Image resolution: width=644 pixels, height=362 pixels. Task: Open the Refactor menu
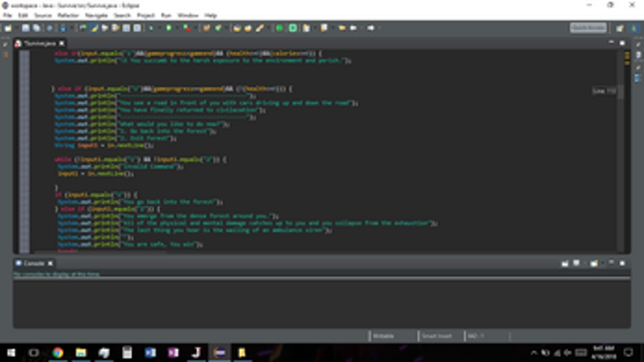pos(68,15)
